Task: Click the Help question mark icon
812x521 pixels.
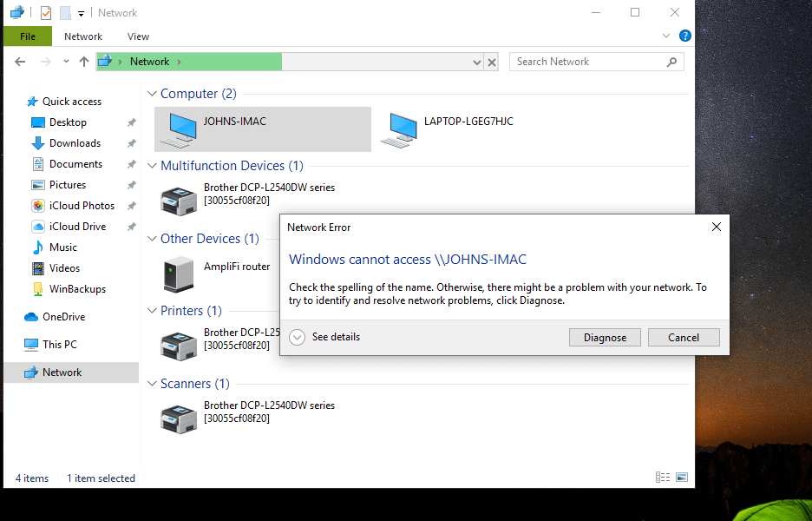Action: 684,36
